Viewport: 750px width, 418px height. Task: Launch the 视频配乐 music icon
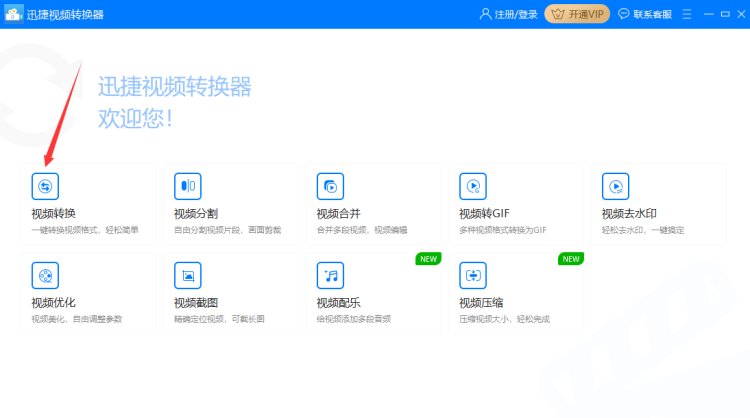[330, 275]
